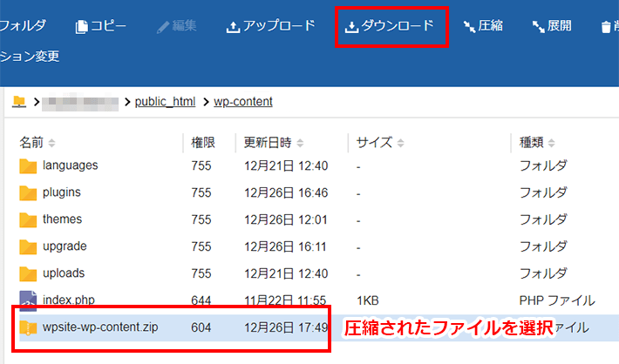Screen dimensions: 619x364
Task: Click the Copy (コピー) toolbar button
Action: pyautogui.click(x=101, y=26)
